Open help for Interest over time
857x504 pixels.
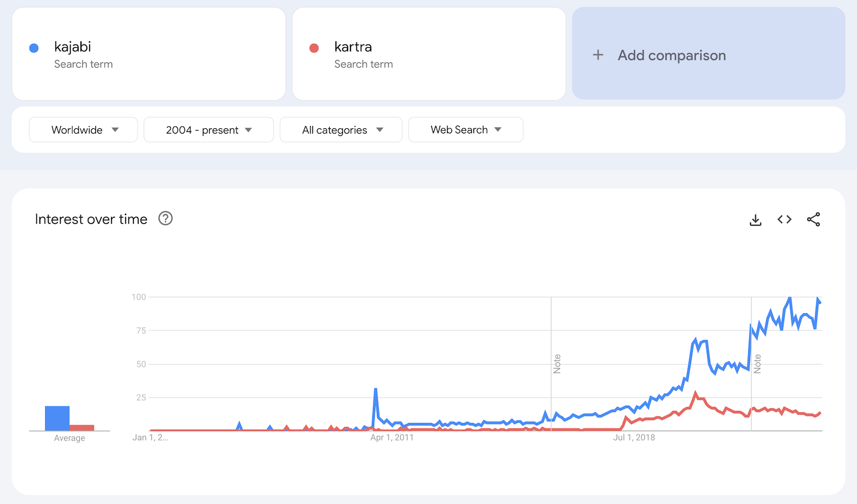(x=165, y=218)
